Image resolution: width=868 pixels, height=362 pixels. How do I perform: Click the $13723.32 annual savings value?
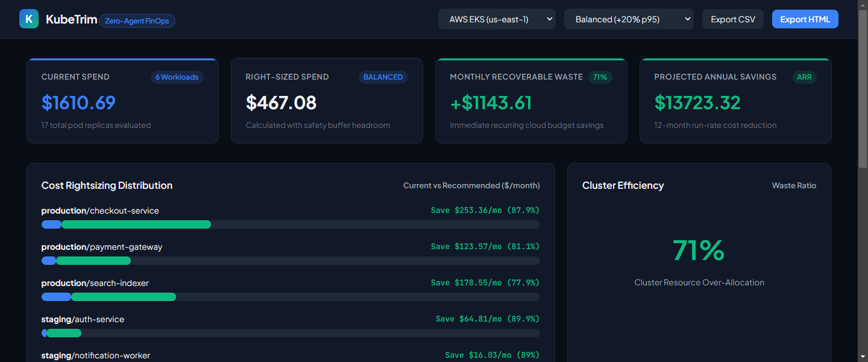point(697,103)
